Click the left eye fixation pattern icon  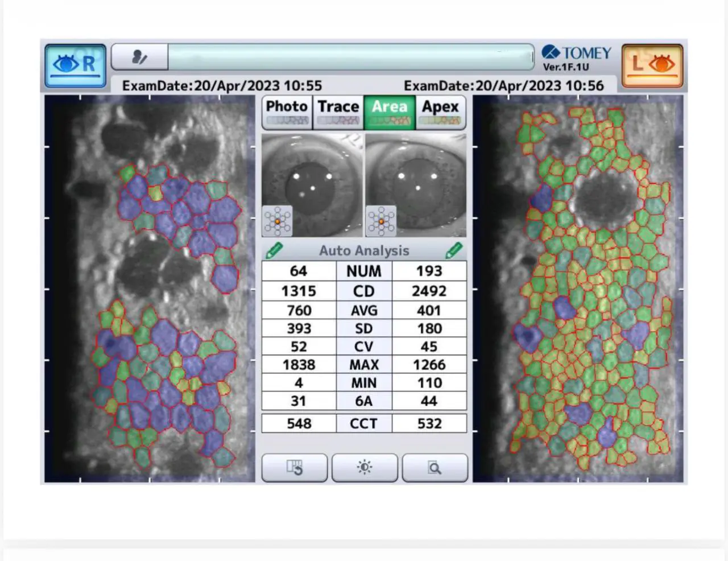pyautogui.click(x=381, y=221)
